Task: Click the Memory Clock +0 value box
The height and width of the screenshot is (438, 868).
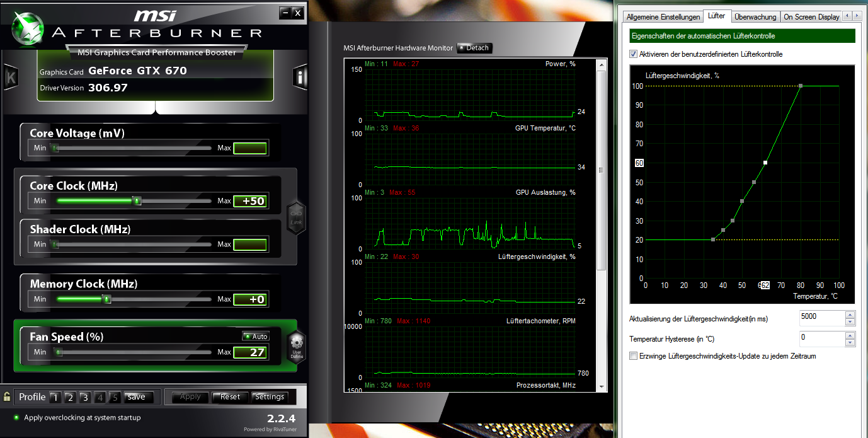Action: coord(251,299)
